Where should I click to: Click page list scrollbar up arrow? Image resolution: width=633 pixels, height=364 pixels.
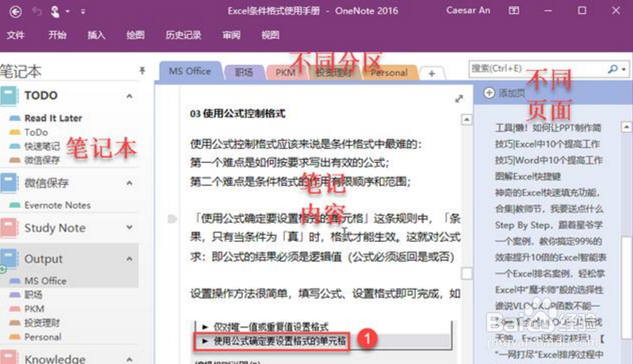(626, 127)
